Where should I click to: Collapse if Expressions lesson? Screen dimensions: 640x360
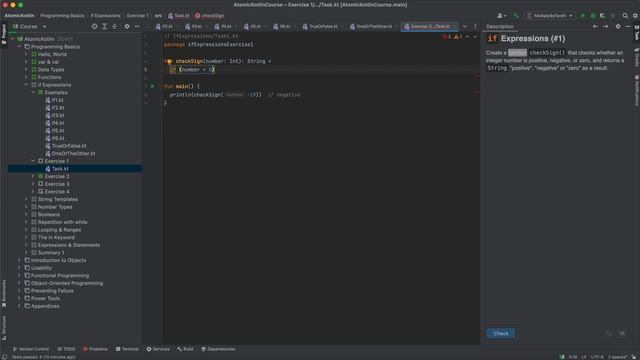tap(26, 85)
